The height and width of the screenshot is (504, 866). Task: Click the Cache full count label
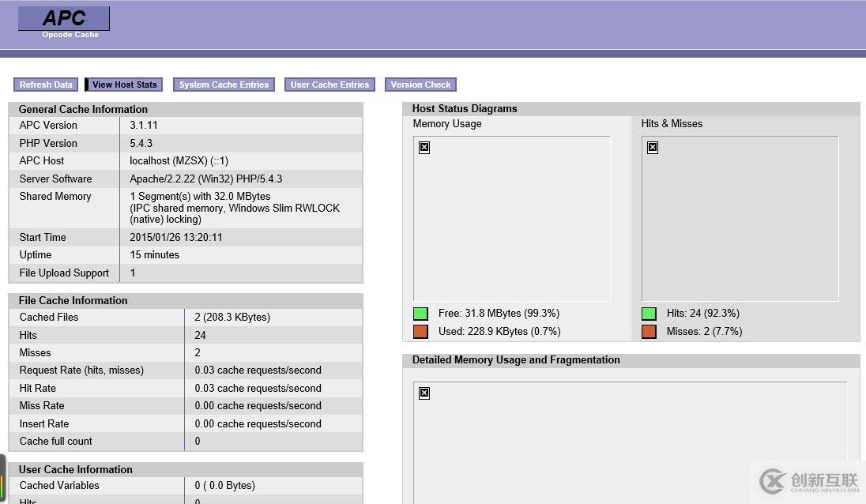56,441
